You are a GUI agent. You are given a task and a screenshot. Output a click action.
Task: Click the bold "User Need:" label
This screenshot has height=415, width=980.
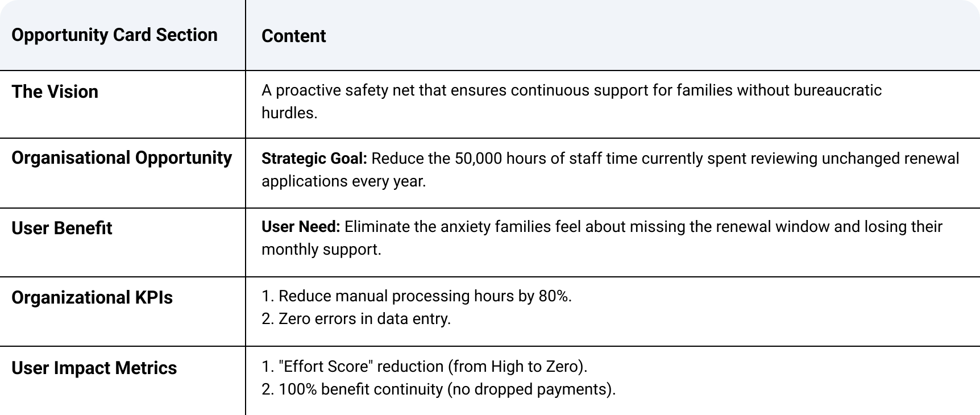[x=301, y=227]
